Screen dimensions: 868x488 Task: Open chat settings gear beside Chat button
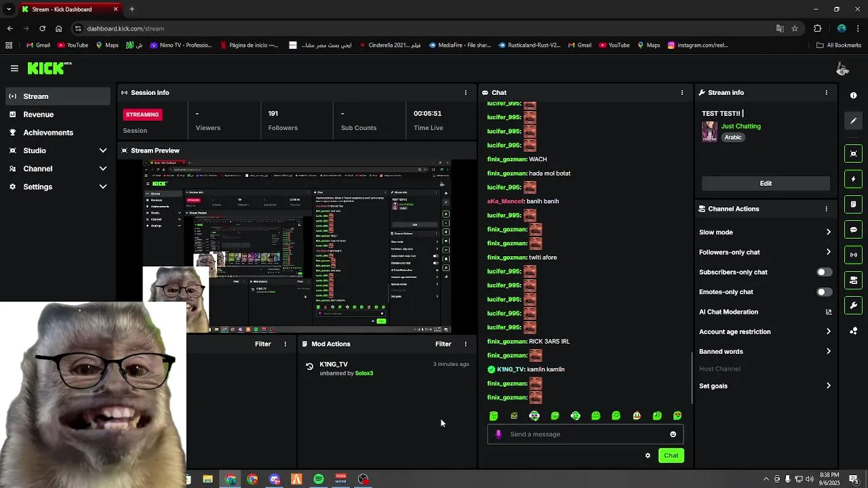648,455
